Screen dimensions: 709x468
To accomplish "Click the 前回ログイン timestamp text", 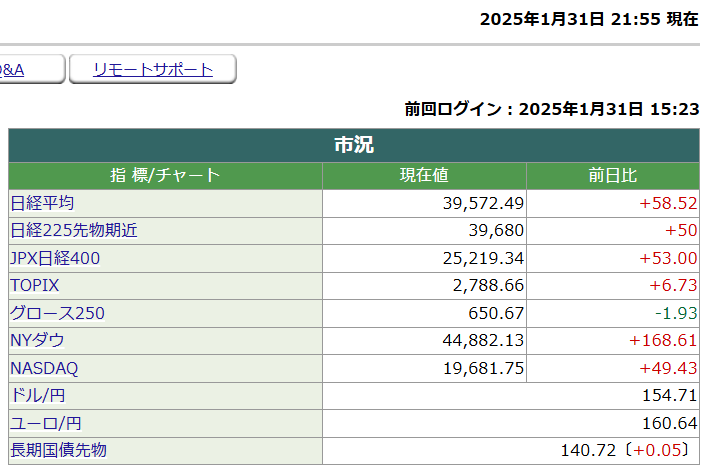I will click(x=551, y=109).
